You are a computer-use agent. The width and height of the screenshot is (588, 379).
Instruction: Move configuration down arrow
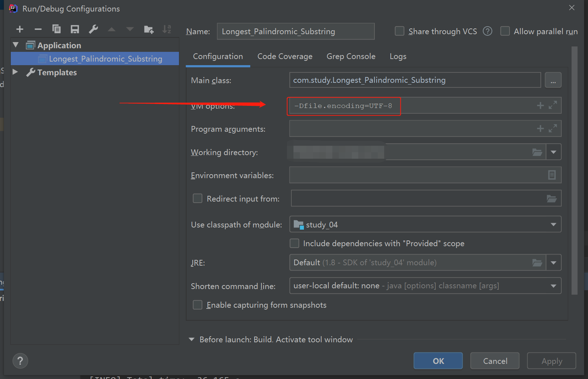click(130, 30)
